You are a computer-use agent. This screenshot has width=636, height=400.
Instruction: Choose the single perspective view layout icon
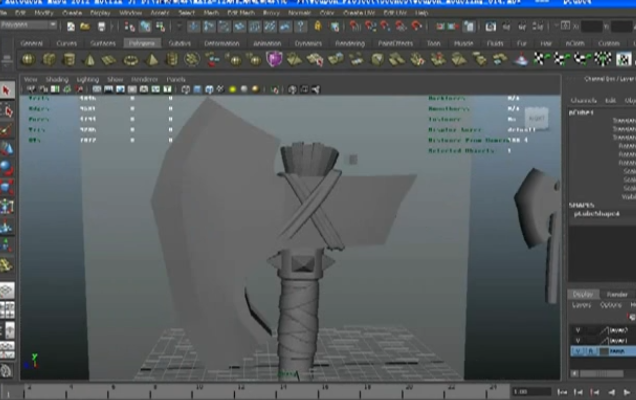[x=7, y=291]
